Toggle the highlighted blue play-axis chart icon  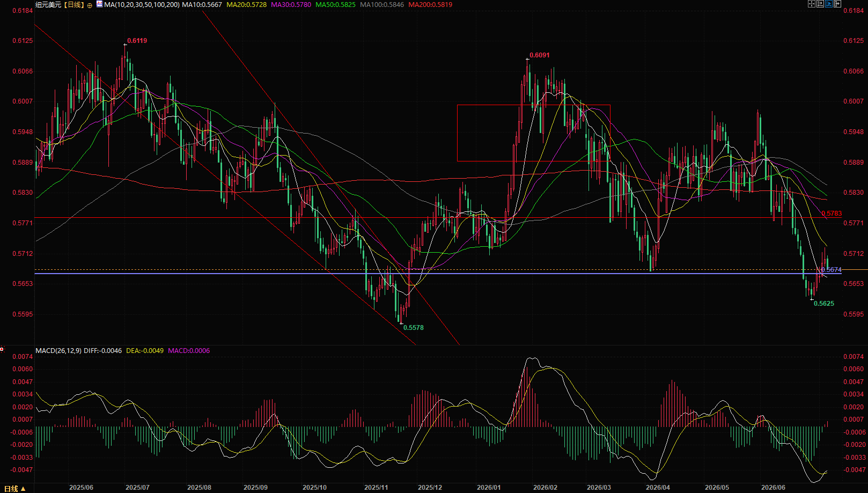829,4
